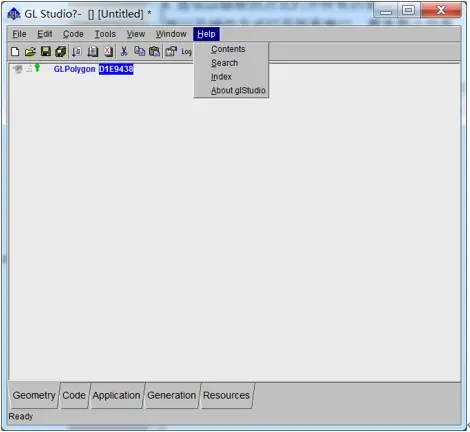Click the Save floppy disk icon
The height and width of the screenshot is (432, 470).
click(46, 51)
